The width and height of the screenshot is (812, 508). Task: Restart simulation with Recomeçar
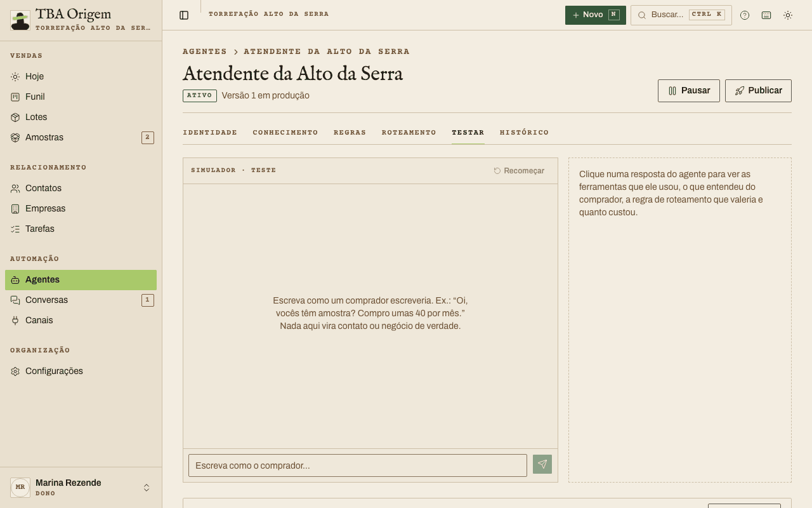pyautogui.click(x=519, y=171)
